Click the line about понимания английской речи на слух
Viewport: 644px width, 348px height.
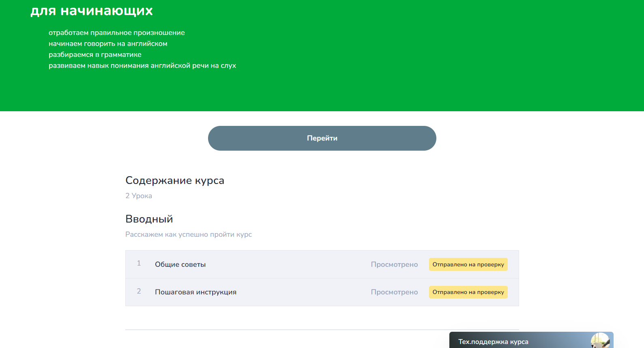tap(142, 65)
